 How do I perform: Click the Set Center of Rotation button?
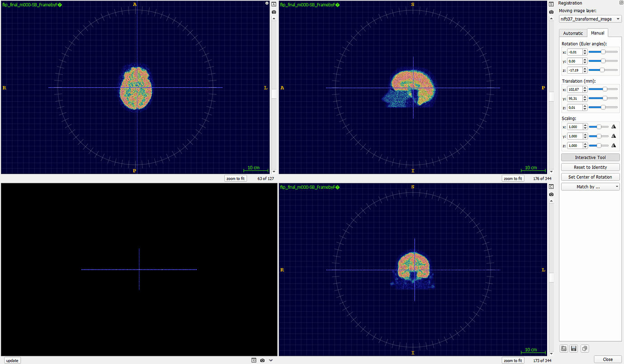590,177
